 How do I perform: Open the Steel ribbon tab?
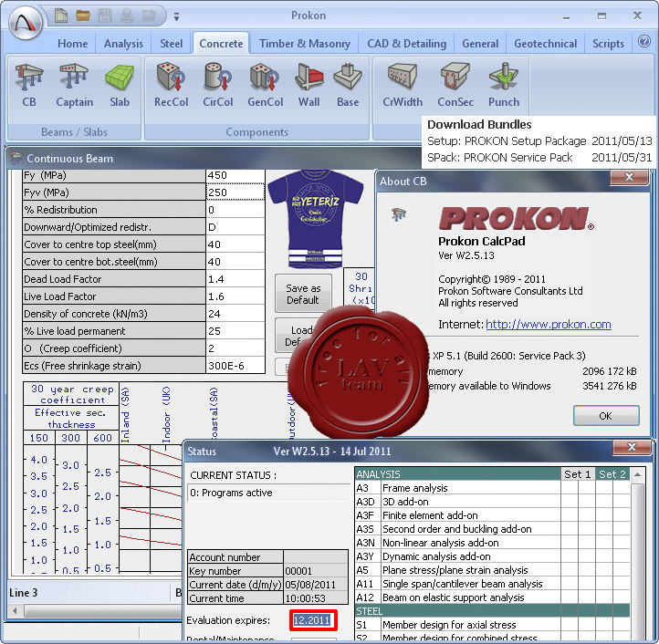(x=171, y=44)
